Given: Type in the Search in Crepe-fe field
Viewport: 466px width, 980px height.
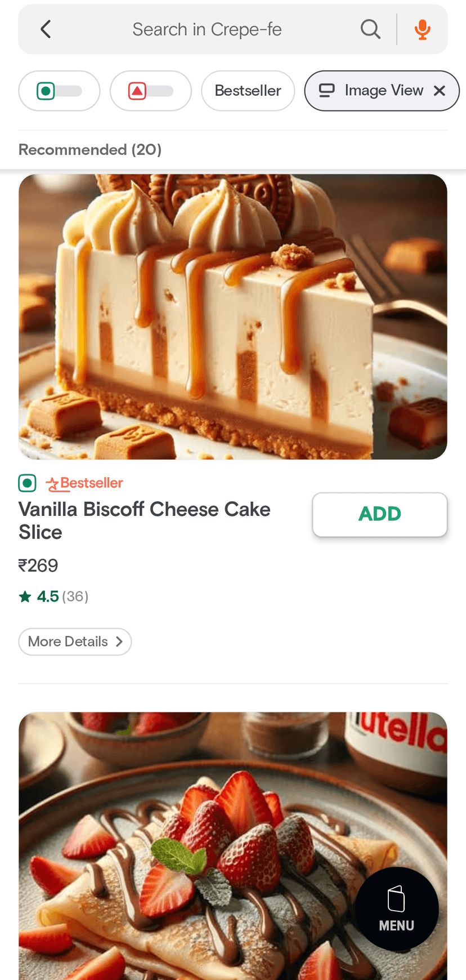Looking at the screenshot, I should 207,29.
